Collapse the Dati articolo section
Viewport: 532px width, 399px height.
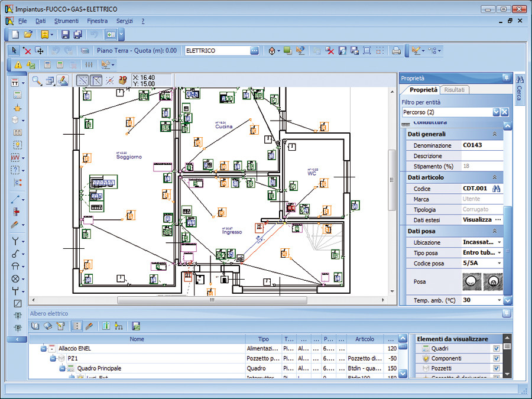495,177
